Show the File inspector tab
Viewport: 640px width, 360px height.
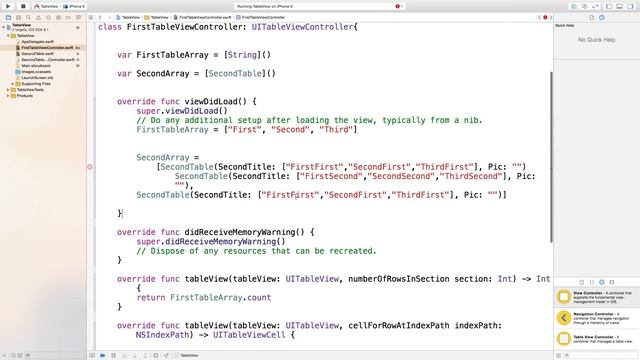tap(591, 18)
